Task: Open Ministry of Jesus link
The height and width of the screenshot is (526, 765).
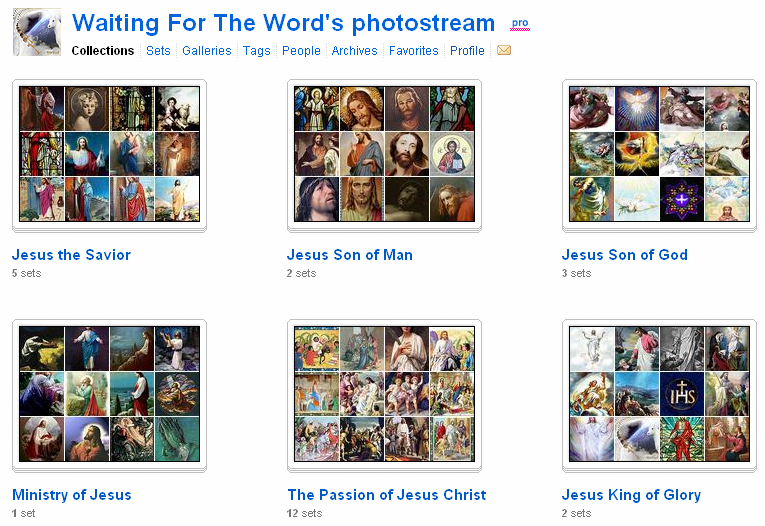Action: coord(71,495)
